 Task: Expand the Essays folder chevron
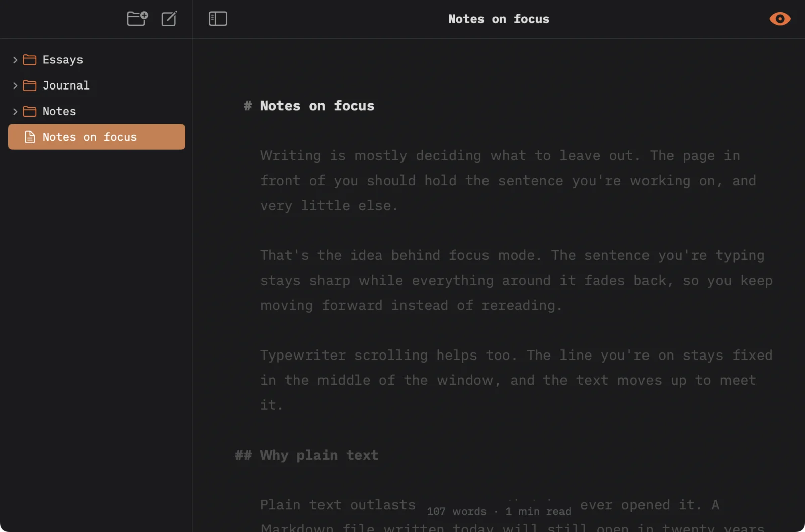[15, 60]
